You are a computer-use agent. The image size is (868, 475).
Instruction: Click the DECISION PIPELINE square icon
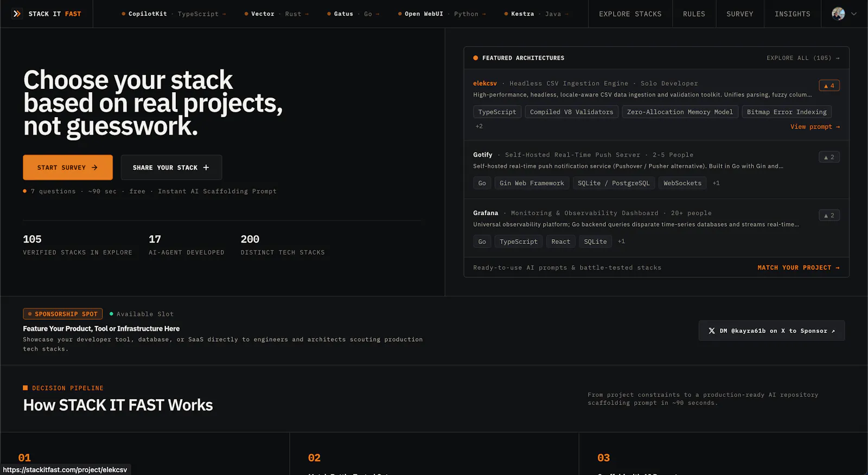click(25, 388)
